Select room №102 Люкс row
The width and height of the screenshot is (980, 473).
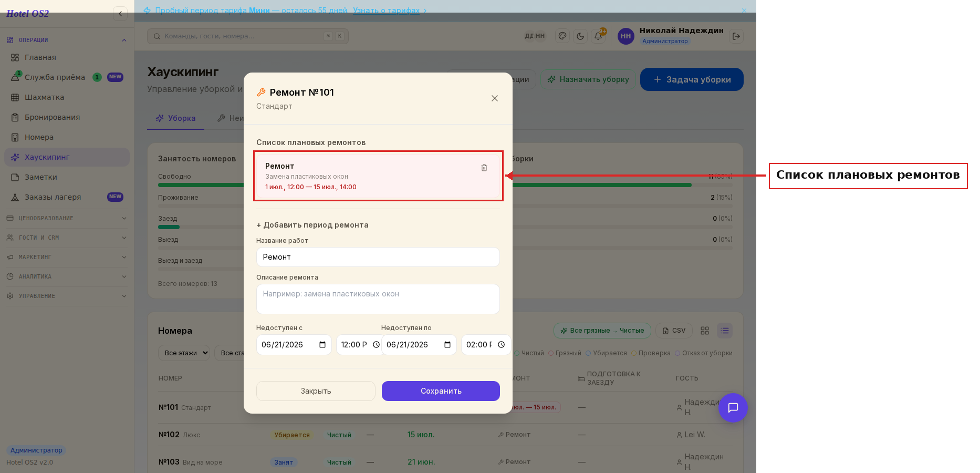[445, 435]
